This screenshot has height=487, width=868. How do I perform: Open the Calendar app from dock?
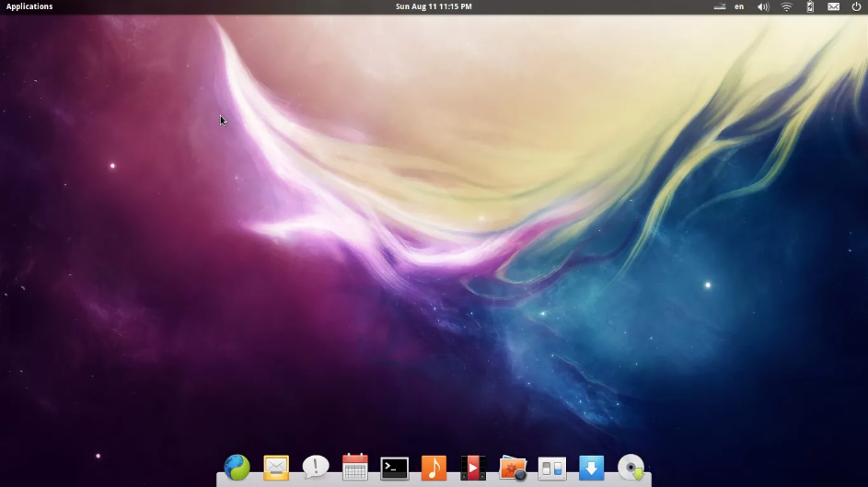pos(355,468)
